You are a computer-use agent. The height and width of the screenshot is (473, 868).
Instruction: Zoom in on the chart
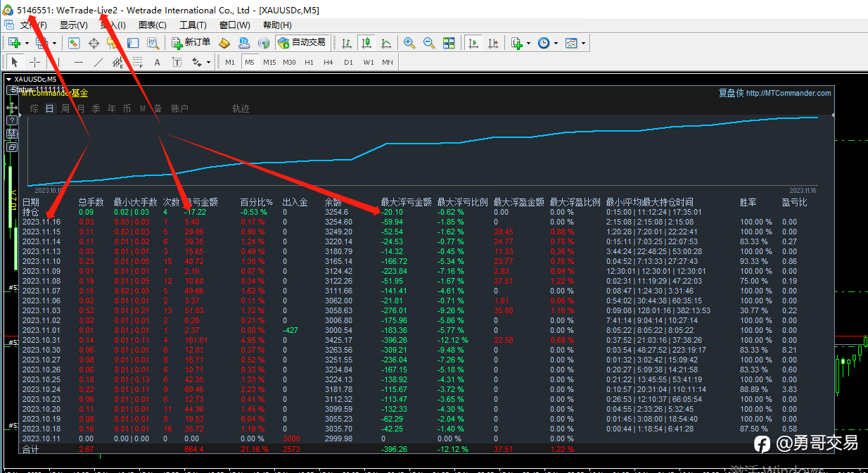click(x=409, y=43)
